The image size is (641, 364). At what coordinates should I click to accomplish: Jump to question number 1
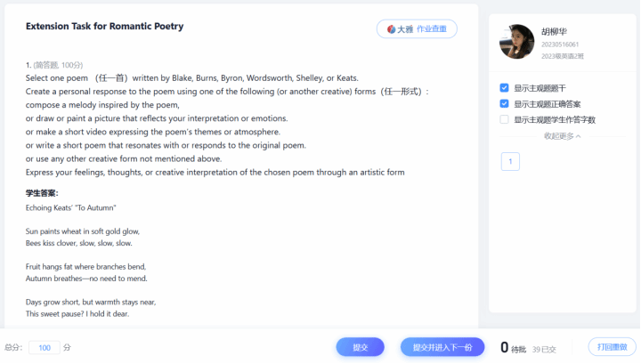point(510,161)
